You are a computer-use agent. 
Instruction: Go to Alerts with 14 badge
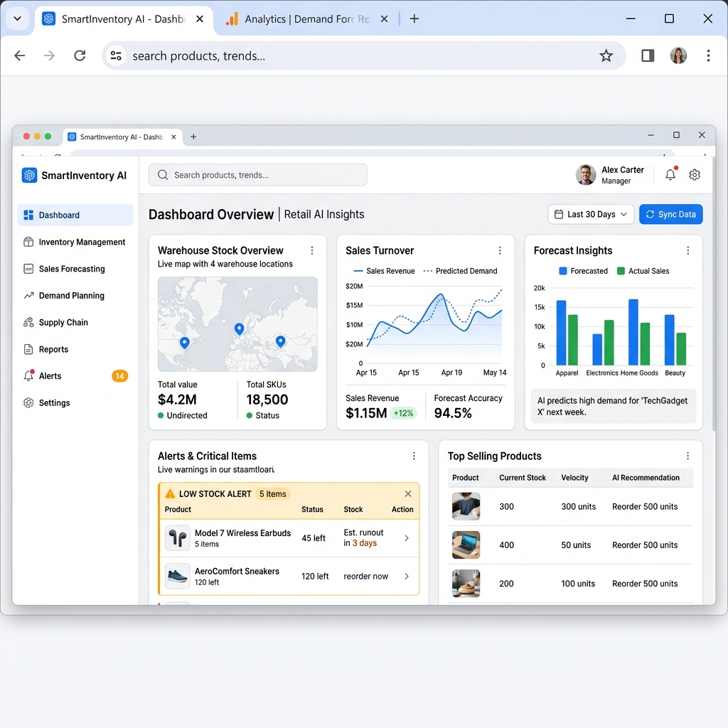point(75,376)
